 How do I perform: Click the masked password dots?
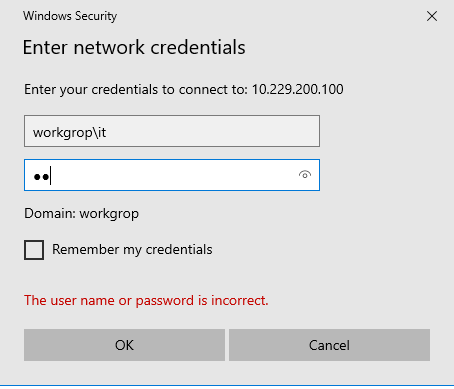pos(41,177)
